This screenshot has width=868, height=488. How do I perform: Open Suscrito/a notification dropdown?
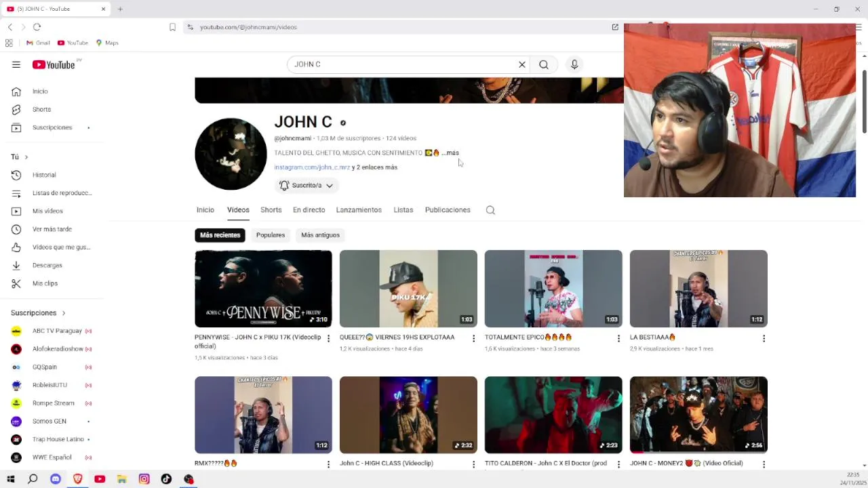coord(307,185)
